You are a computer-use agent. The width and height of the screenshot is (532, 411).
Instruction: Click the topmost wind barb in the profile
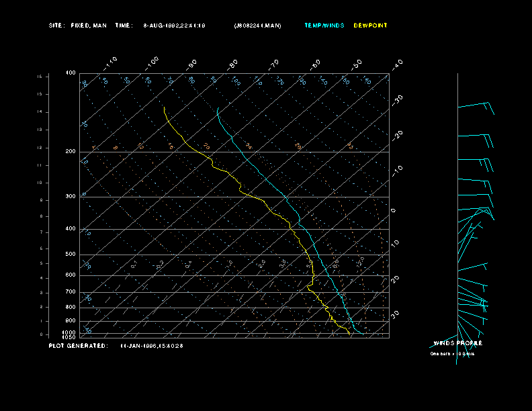pyautogui.click(x=476, y=106)
